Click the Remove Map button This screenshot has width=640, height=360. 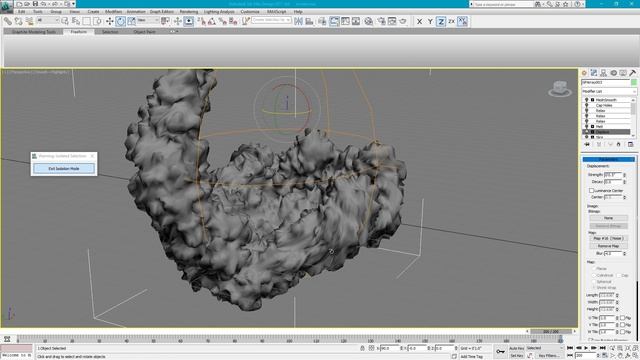(609, 246)
